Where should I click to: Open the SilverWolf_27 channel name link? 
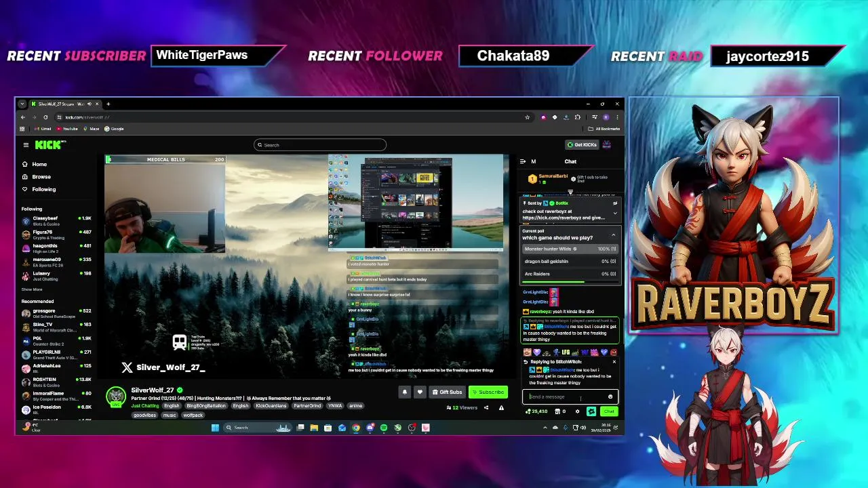click(153, 390)
